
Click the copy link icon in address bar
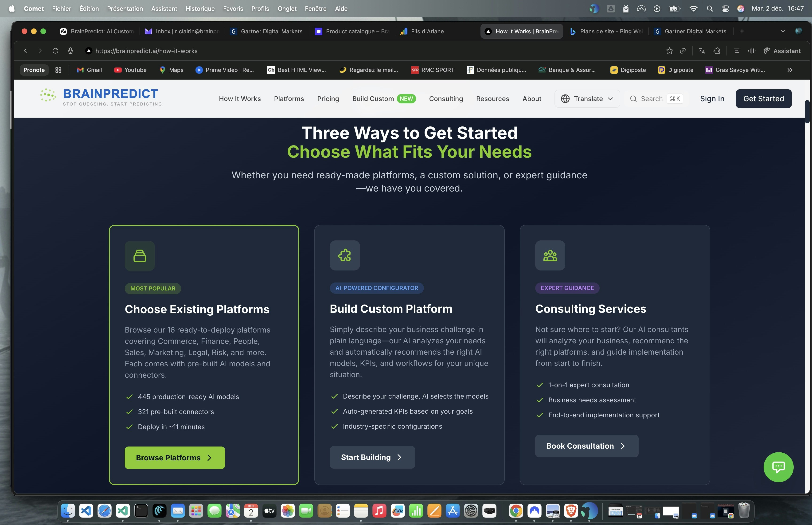click(x=683, y=51)
